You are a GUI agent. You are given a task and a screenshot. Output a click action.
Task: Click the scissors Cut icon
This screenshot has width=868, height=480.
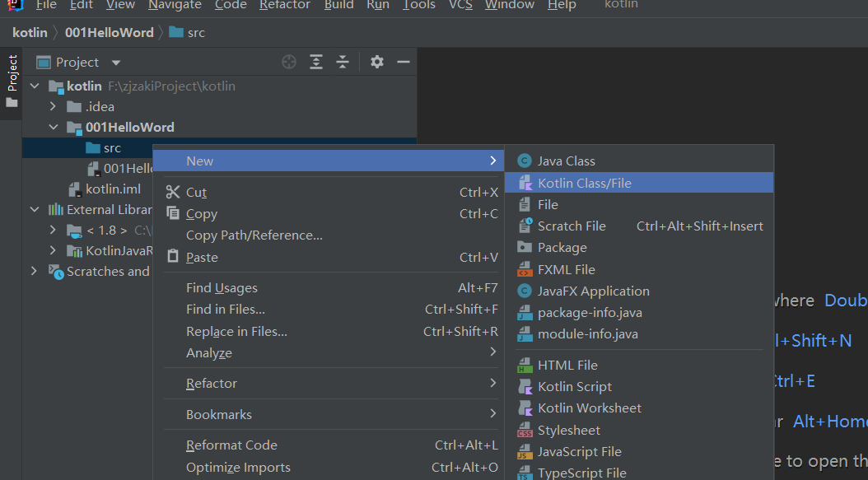[x=173, y=192]
